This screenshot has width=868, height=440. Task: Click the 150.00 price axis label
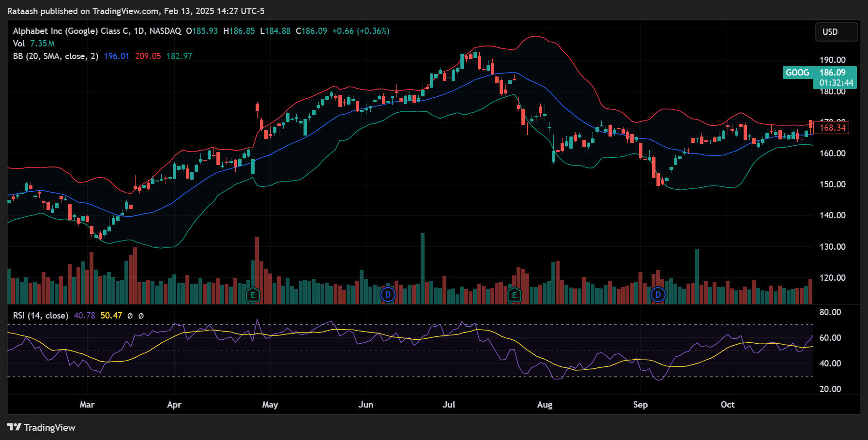pos(833,184)
